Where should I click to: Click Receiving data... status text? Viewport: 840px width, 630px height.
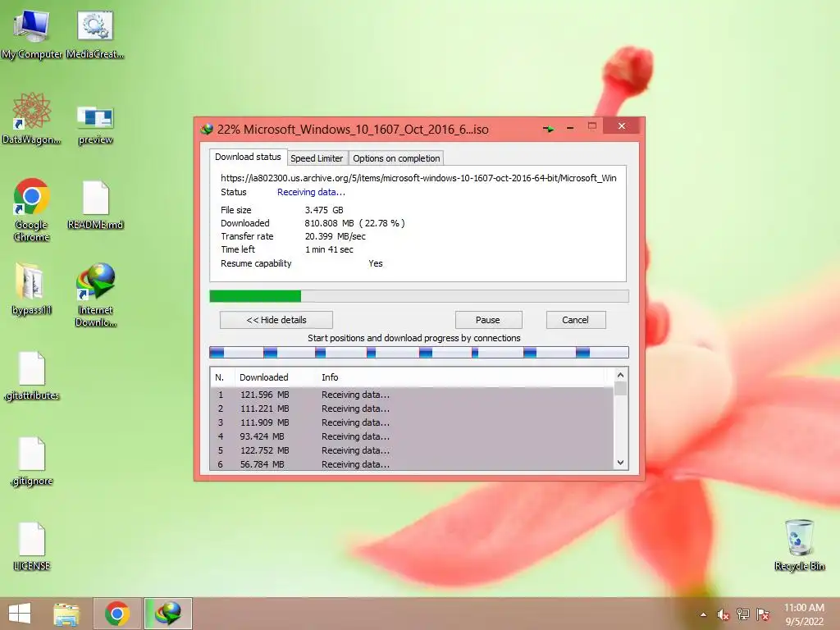click(311, 192)
